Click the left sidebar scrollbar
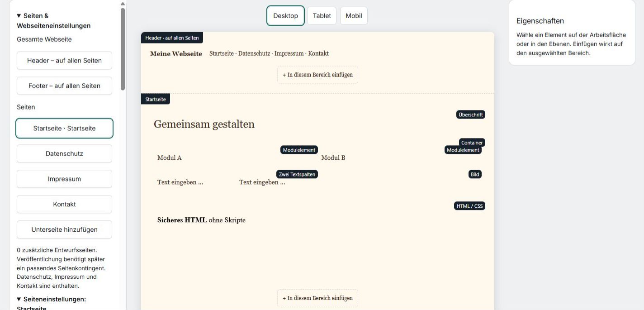 pyautogui.click(x=123, y=49)
